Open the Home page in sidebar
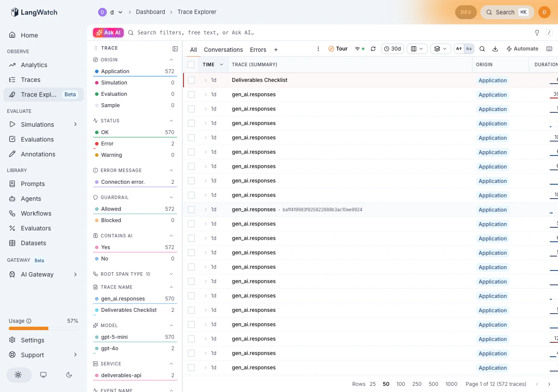This screenshot has width=558, height=392. click(x=44, y=35)
